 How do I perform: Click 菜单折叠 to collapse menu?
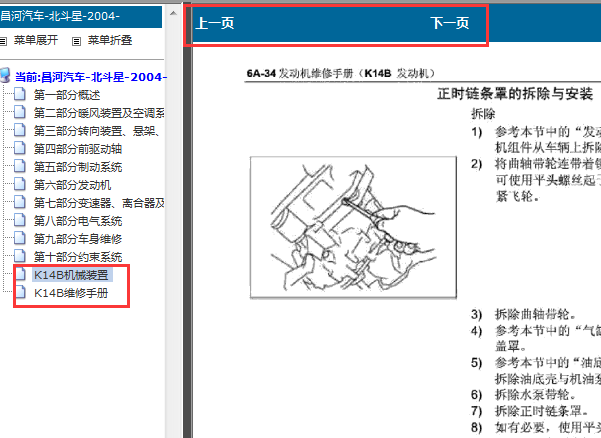[110, 40]
